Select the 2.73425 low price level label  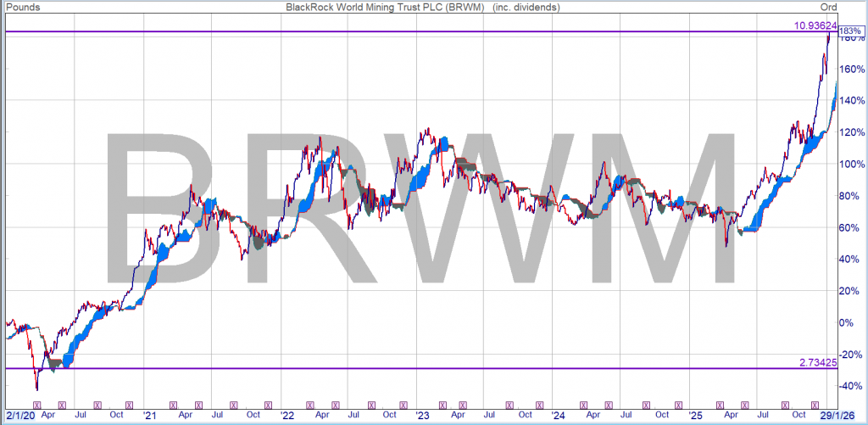tap(818, 362)
